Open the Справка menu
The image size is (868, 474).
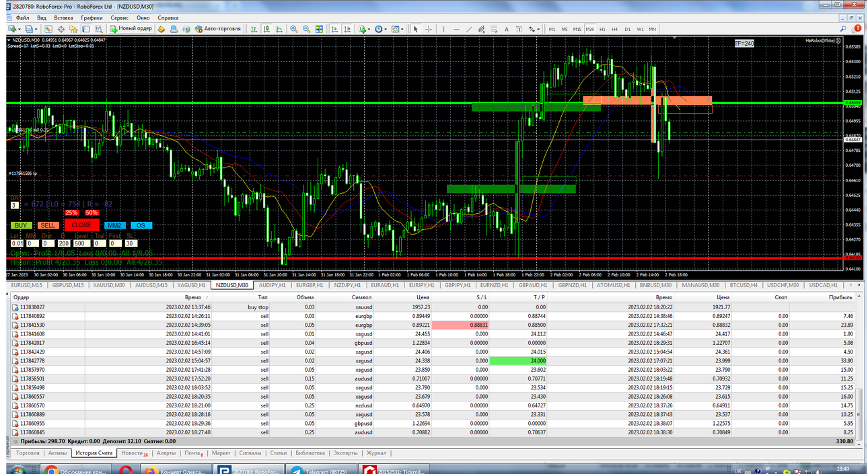[168, 17]
